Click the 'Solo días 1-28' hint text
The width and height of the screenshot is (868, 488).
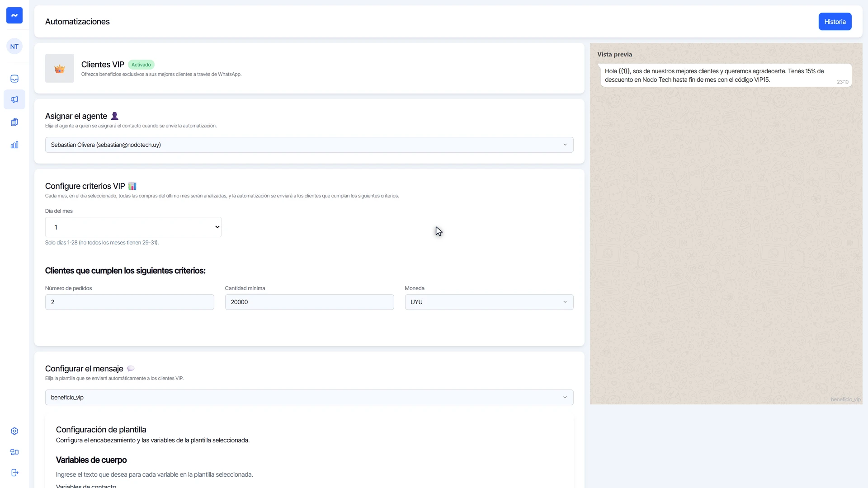coord(102,243)
